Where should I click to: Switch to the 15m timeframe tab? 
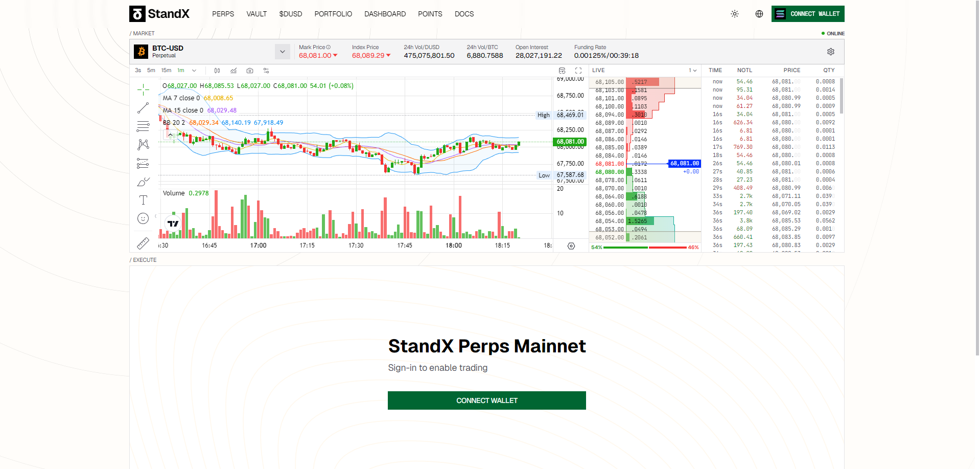(166, 70)
